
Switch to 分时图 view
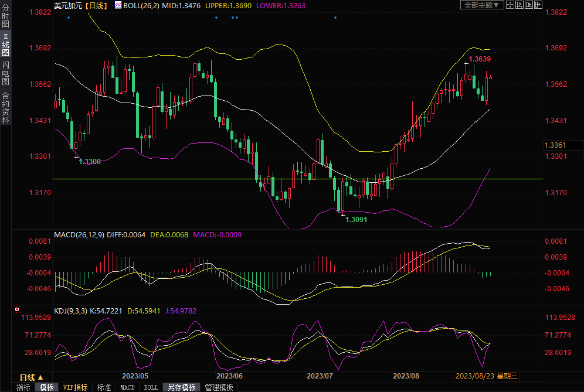(5, 16)
